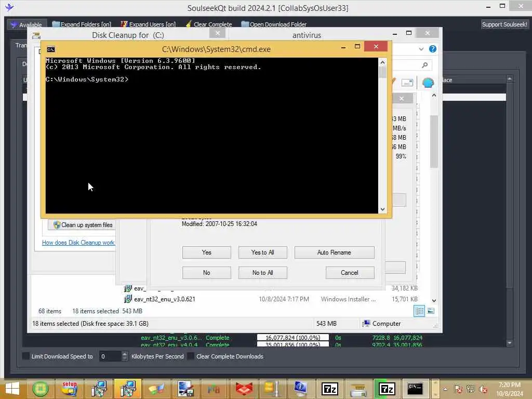Click the cmd prompt black console area
Screen dimensions: 532x399
212,136
